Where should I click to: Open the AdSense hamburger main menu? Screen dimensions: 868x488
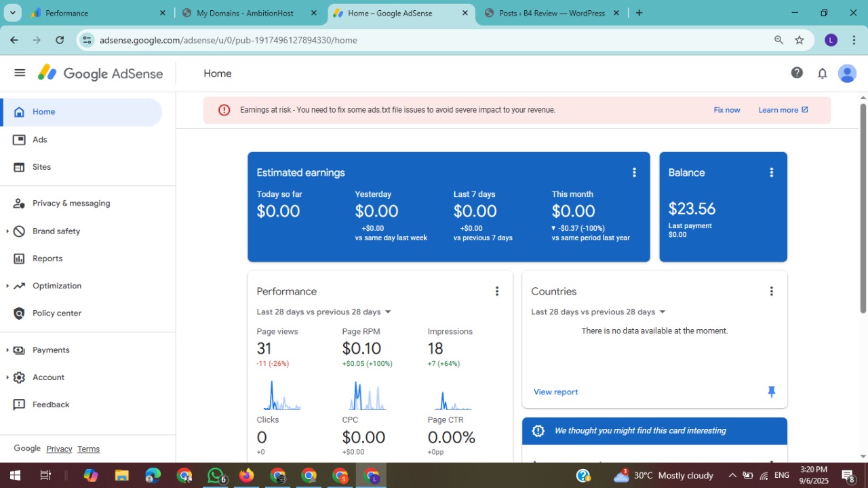click(x=20, y=73)
